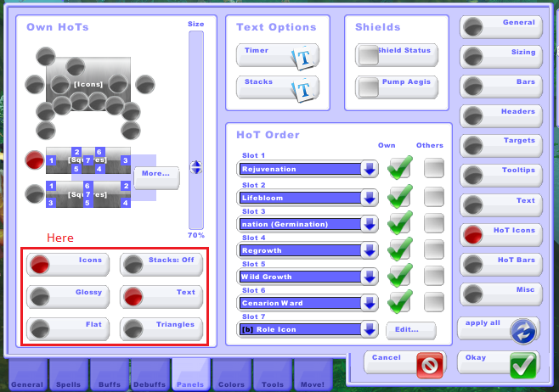Click the Size slider handle
The height and width of the screenshot is (392, 559).
(196, 167)
